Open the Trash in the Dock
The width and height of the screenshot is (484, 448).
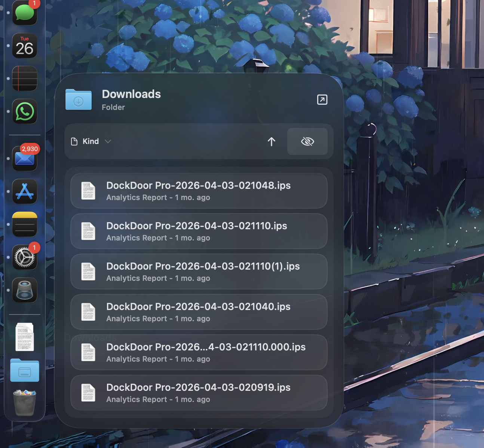tap(25, 403)
